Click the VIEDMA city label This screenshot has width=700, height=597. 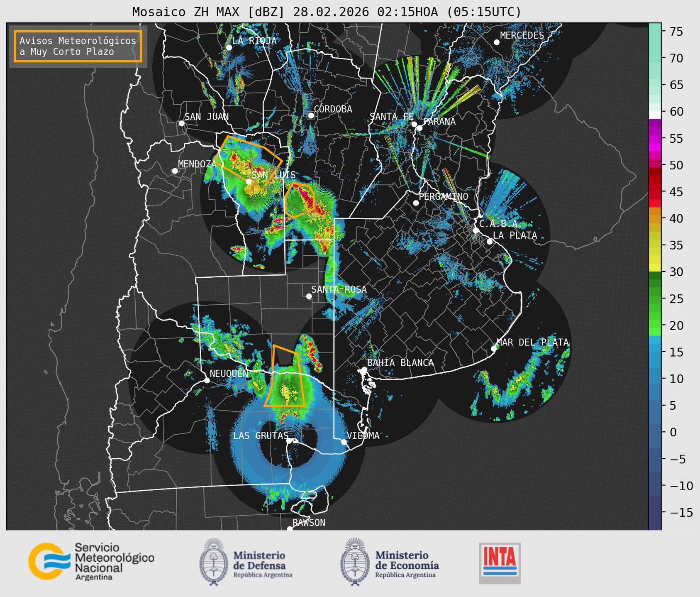(363, 436)
